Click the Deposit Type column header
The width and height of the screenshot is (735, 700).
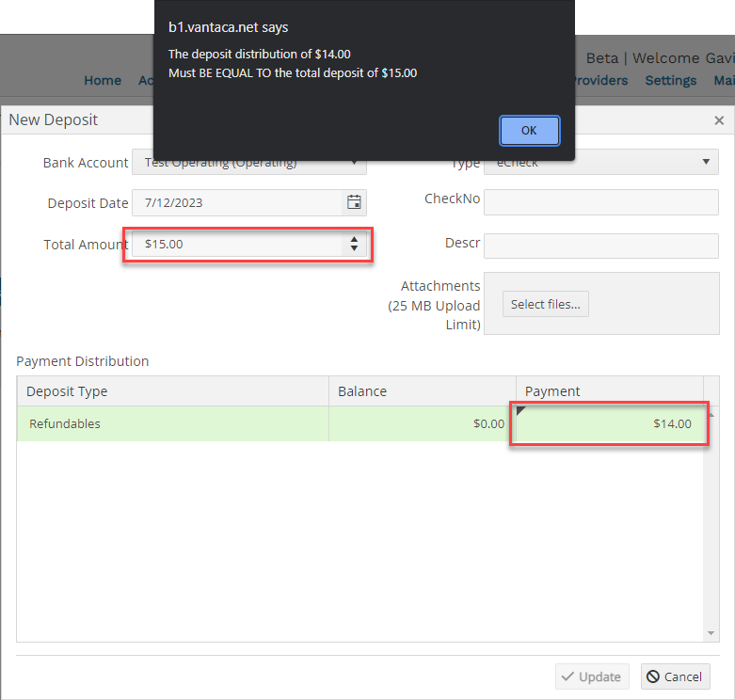tap(173, 391)
